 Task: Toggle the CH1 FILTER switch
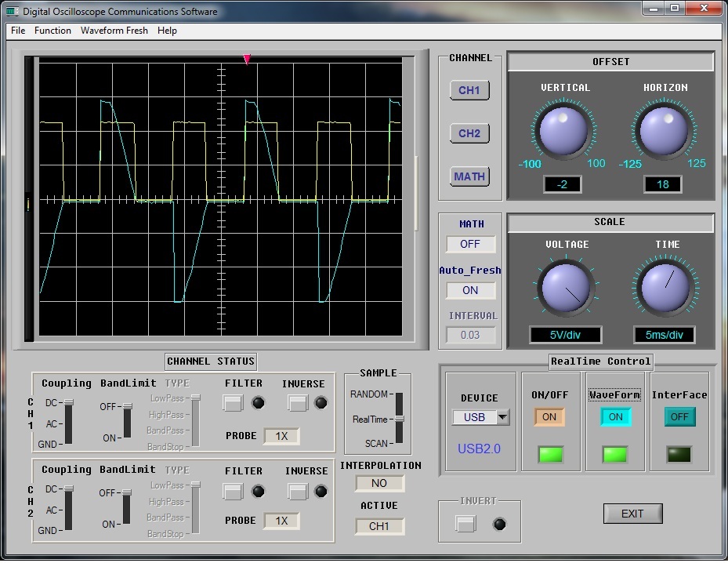tap(233, 403)
